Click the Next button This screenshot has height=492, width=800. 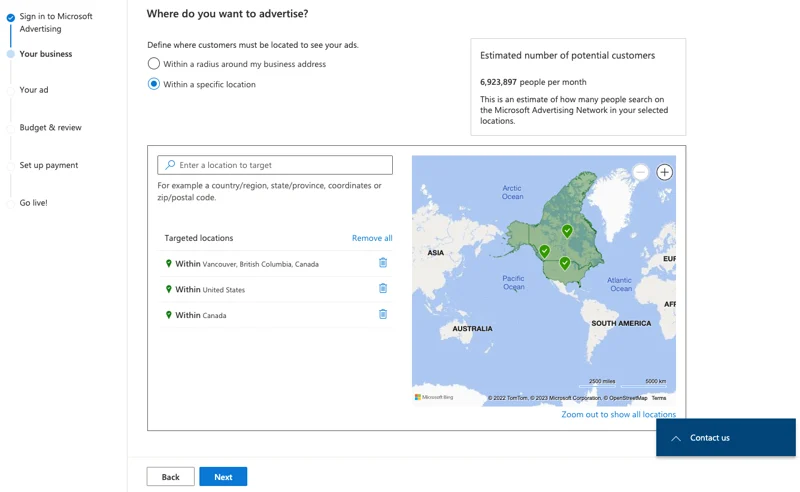click(223, 477)
